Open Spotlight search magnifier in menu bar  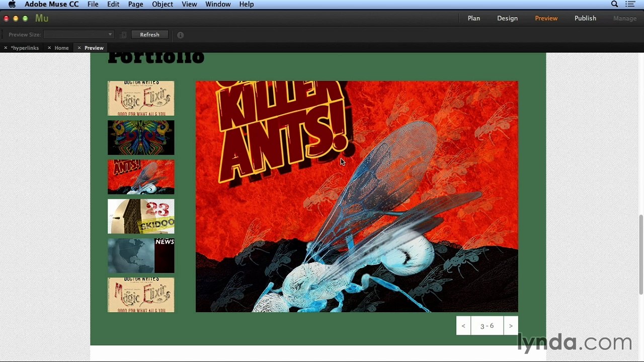(x=614, y=5)
